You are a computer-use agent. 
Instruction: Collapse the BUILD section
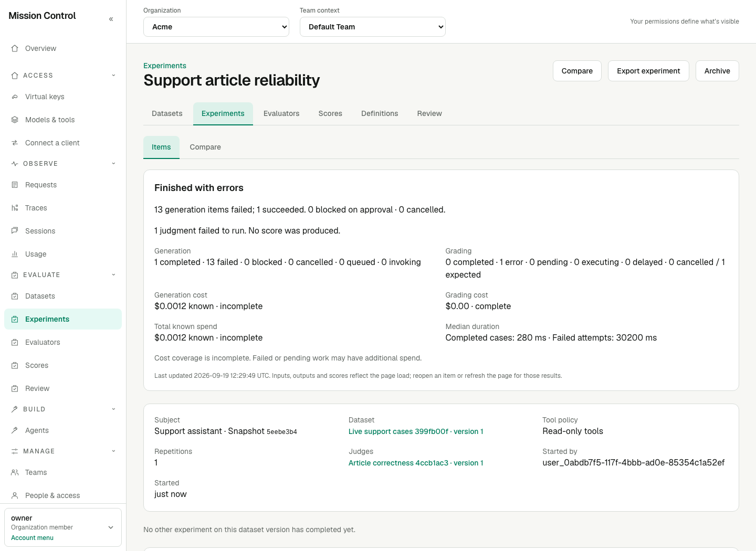click(x=113, y=409)
